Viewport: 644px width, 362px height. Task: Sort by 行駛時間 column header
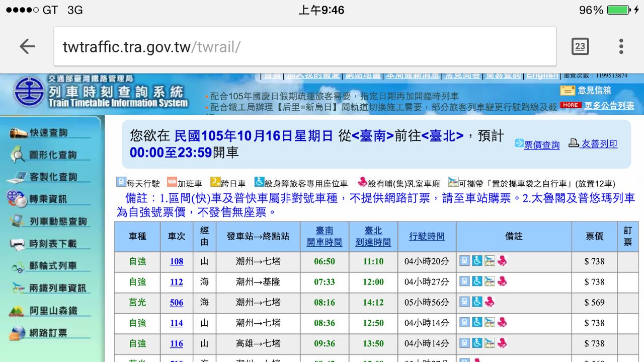tap(427, 237)
